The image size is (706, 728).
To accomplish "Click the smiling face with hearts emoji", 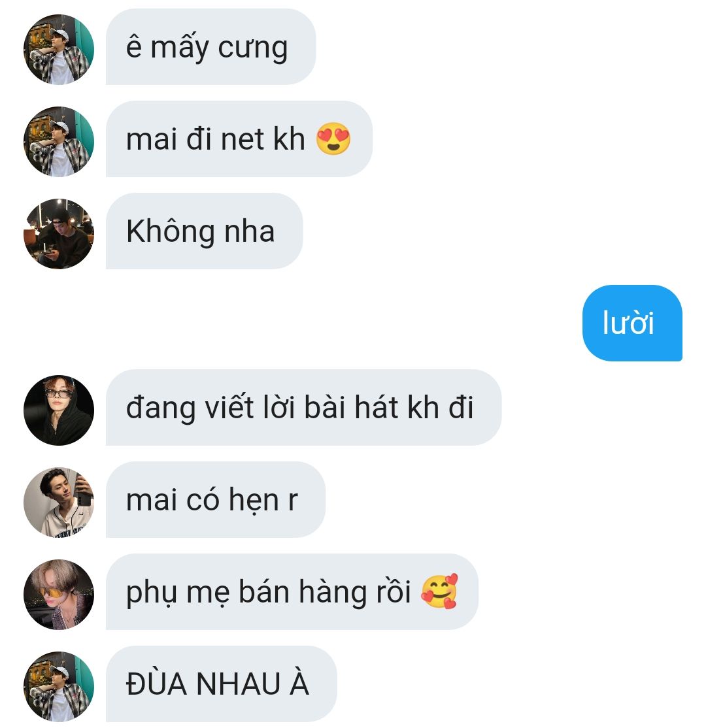I will tap(439, 591).
